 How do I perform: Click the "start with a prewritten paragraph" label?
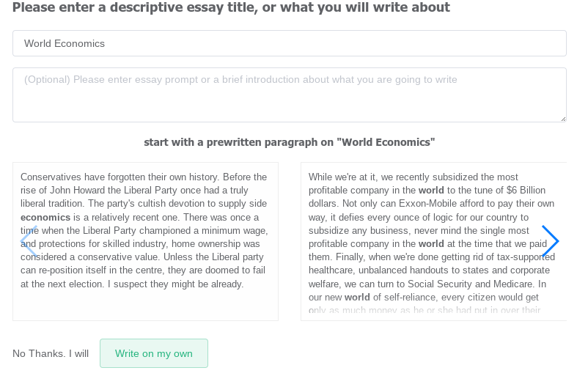point(289,142)
